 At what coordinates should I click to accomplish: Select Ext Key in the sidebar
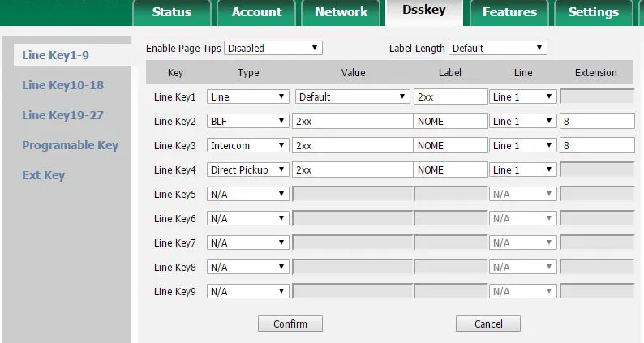(43, 175)
